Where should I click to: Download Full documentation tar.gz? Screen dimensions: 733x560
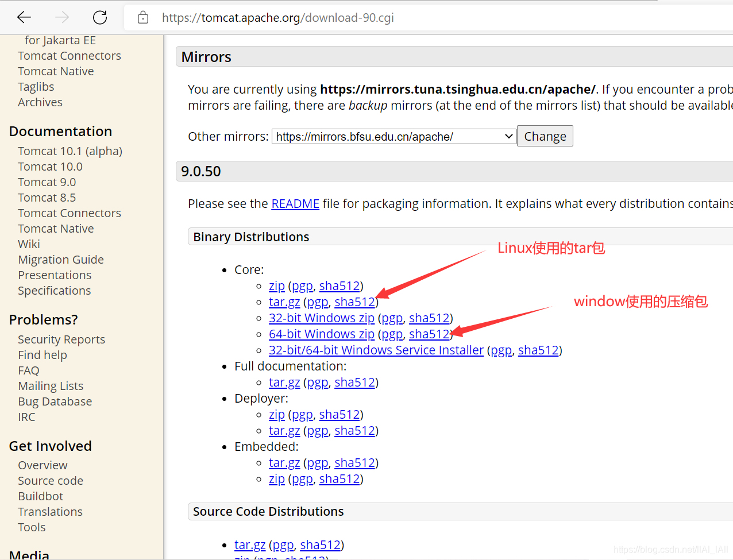point(284,382)
